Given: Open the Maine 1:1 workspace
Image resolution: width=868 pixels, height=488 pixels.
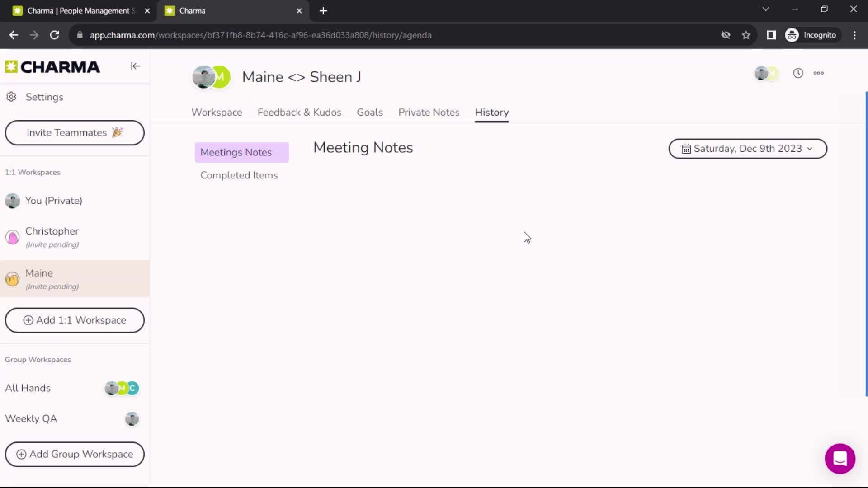Looking at the screenshot, I should coord(75,279).
